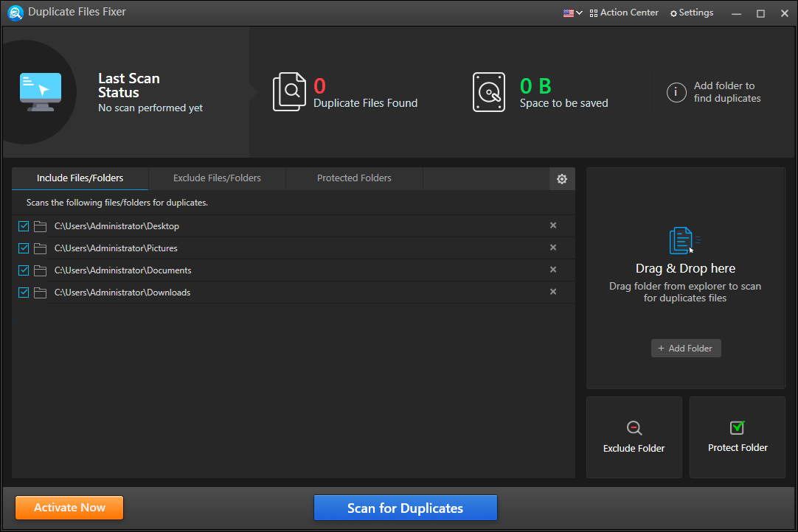Screen dimensions: 798x532
Task: Click the Duplicate Files Found document icon
Action: [291, 91]
